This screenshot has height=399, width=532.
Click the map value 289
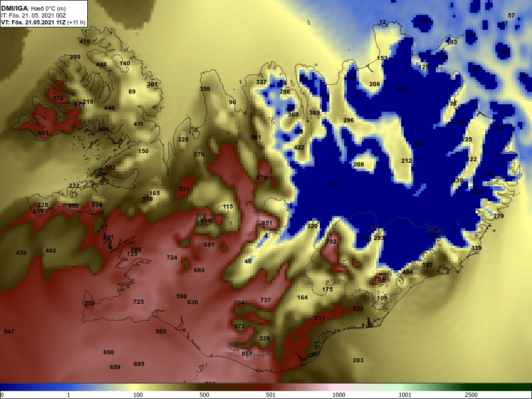[x=75, y=57]
